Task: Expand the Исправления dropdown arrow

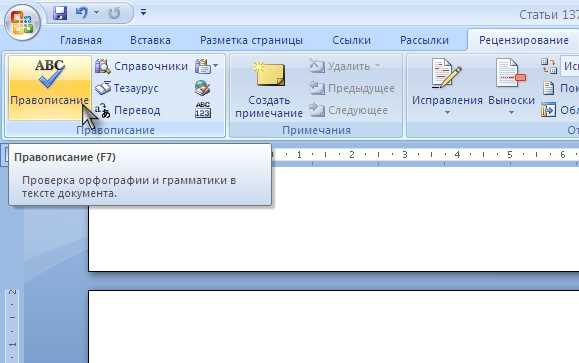Action: [447, 112]
